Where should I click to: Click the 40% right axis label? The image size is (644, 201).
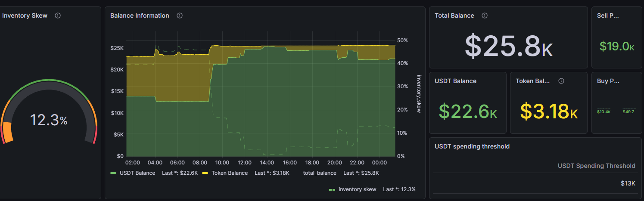(402, 63)
